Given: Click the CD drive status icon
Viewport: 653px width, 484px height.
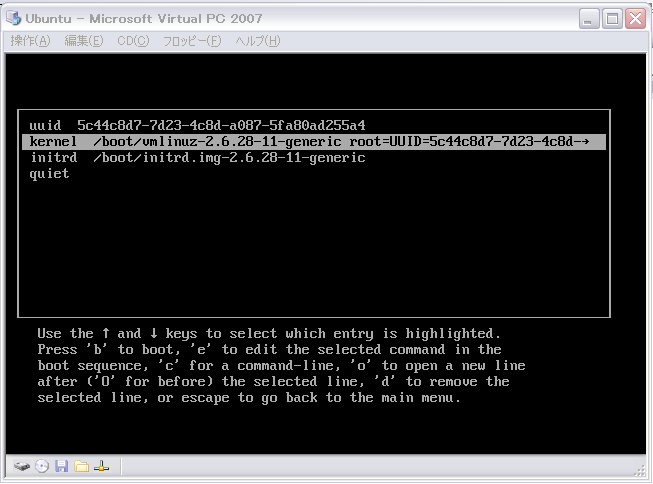Looking at the screenshot, I should pos(42,466).
